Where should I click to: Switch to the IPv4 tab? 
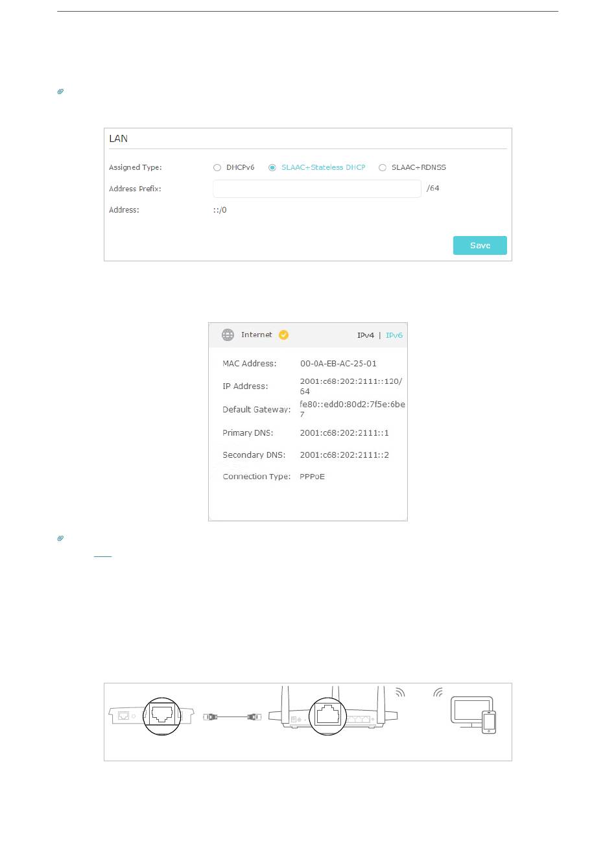tap(366, 335)
